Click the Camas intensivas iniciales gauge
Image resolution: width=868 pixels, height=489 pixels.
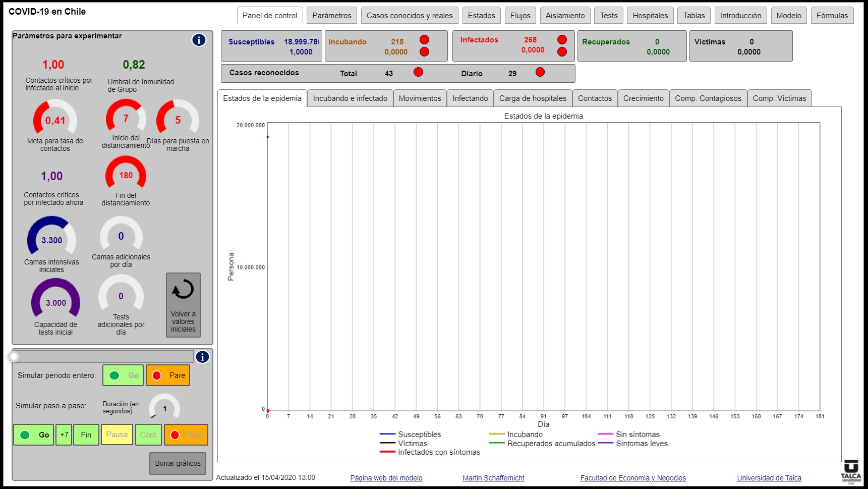[x=51, y=236]
